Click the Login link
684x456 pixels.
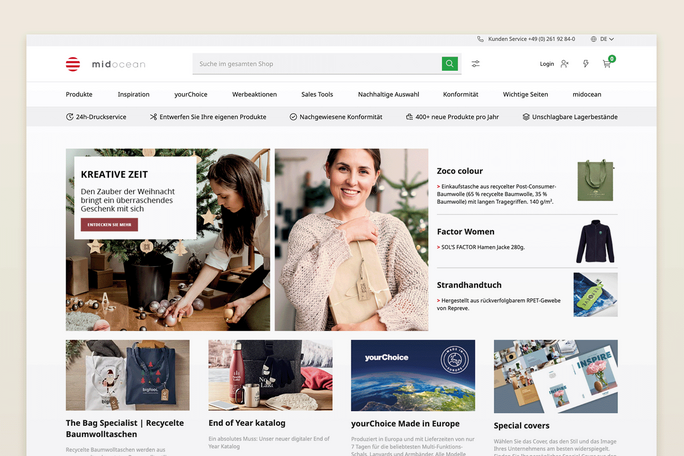point(546,64)
